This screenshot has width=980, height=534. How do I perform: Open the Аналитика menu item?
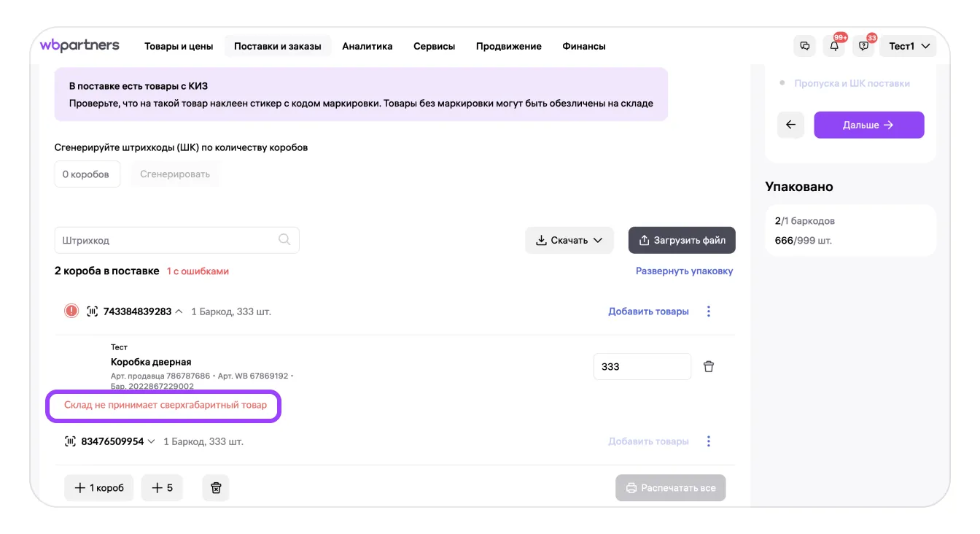367,46
